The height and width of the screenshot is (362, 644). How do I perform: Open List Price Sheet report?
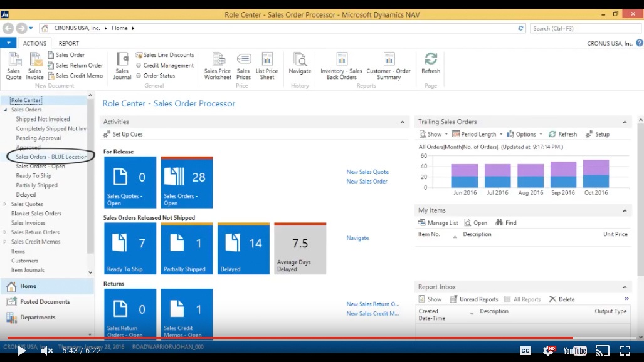(267, 66)
